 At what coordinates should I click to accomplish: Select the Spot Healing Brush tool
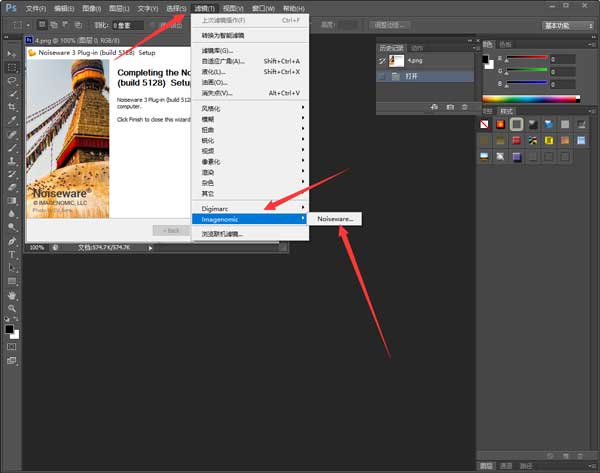tap(12, 134)
